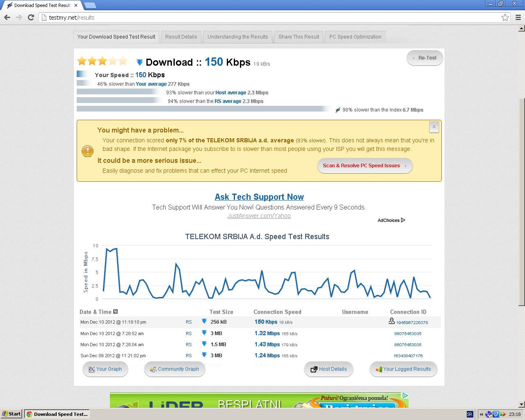Open the 1.24 Mbps result
The width and height of the screenshot is (525, 420).
[x=267, y=356]
